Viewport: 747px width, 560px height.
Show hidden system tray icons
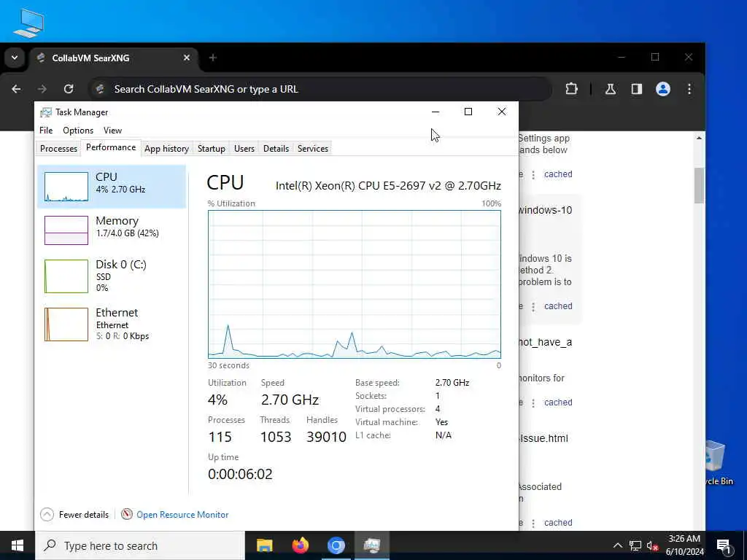pos(617,545)
